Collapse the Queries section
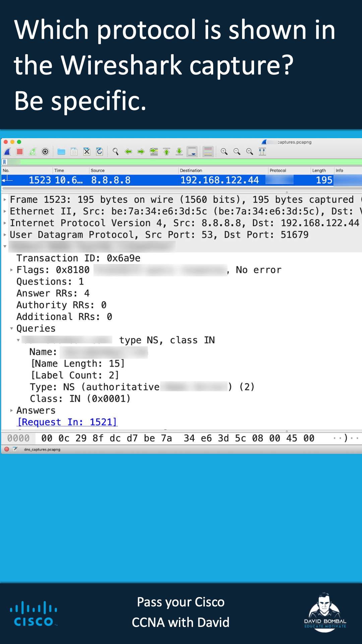 click(11, 328)
